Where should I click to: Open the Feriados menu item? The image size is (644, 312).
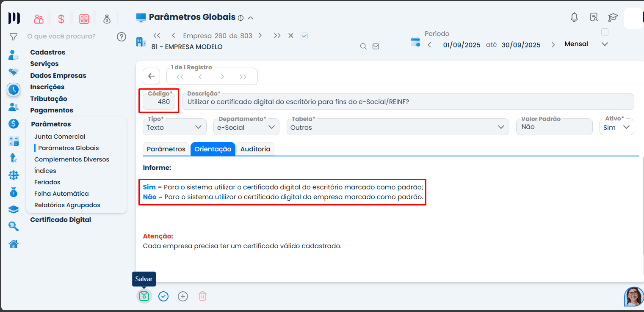tap(47, 182)
